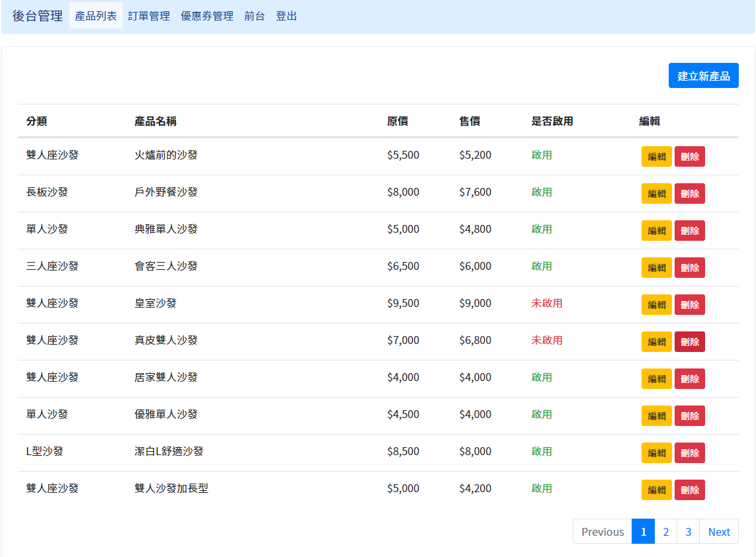Edit the 優雅單人沙發 product
The image size is (756, 557).
tap(656, 415)
